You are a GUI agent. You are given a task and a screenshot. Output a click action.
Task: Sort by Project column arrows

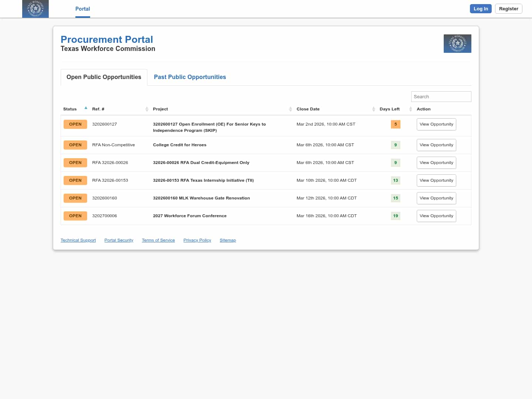(x=290, y=109)
